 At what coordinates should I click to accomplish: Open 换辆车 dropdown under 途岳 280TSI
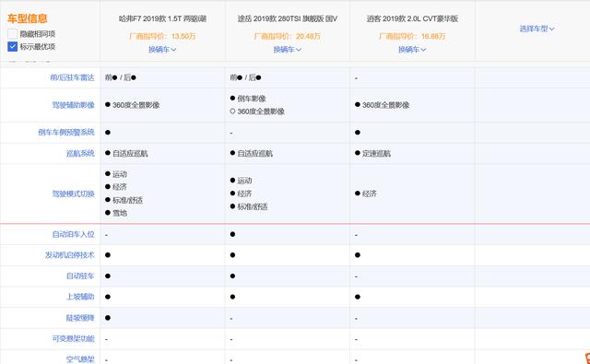(287, 49)
